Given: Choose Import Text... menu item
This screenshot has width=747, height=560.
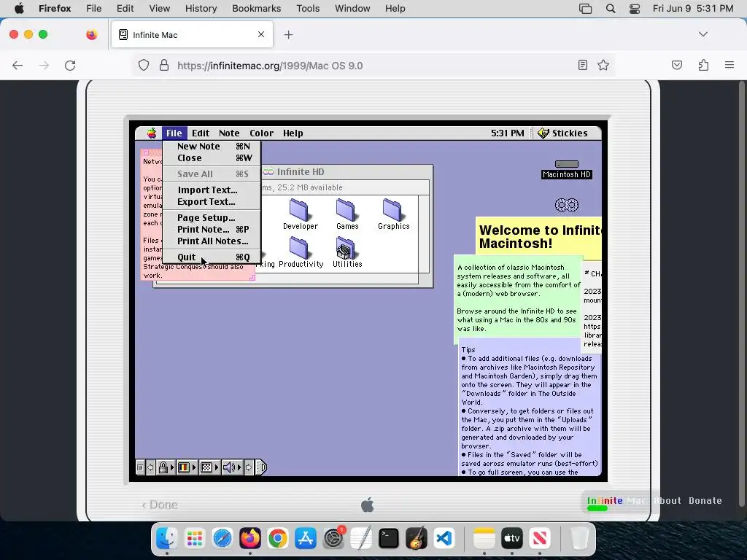Looking at the screenshot, I should tap(212, 190).
